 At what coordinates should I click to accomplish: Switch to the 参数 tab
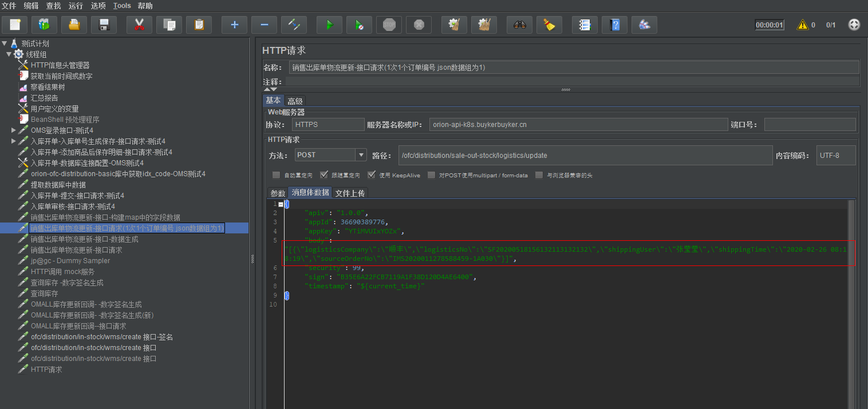(x=278, y=193)
